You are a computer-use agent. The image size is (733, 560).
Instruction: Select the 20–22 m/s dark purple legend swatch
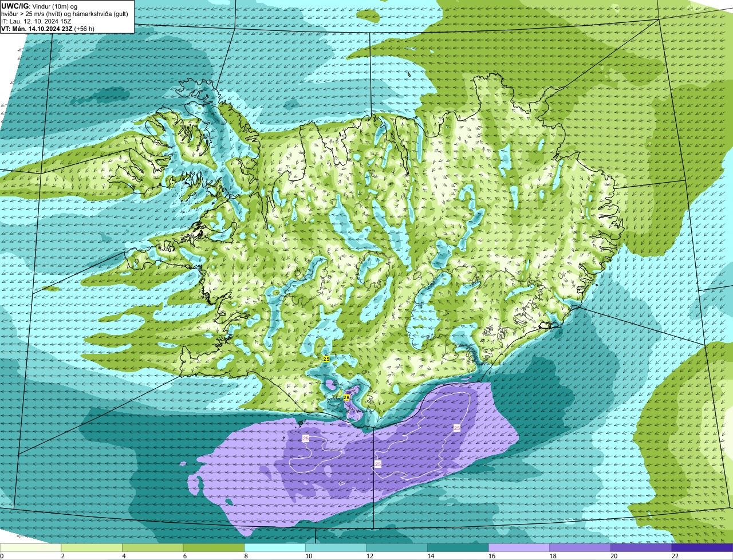pos(641,548)
